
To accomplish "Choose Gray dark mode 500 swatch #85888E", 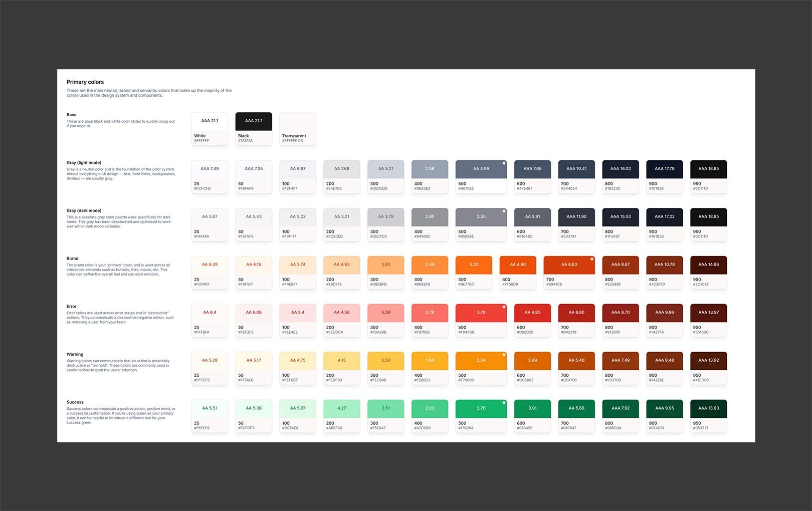I will point(481,224).
